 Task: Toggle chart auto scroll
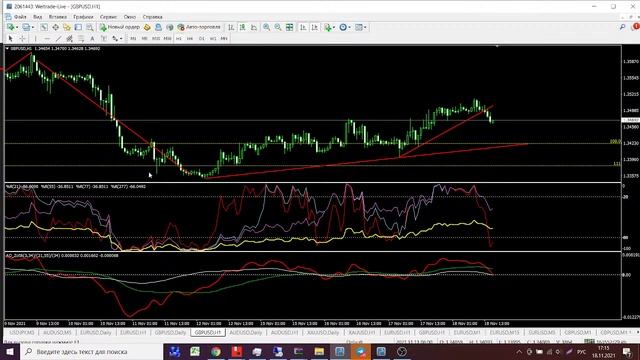pyautogui.click(x=303, y=27)
